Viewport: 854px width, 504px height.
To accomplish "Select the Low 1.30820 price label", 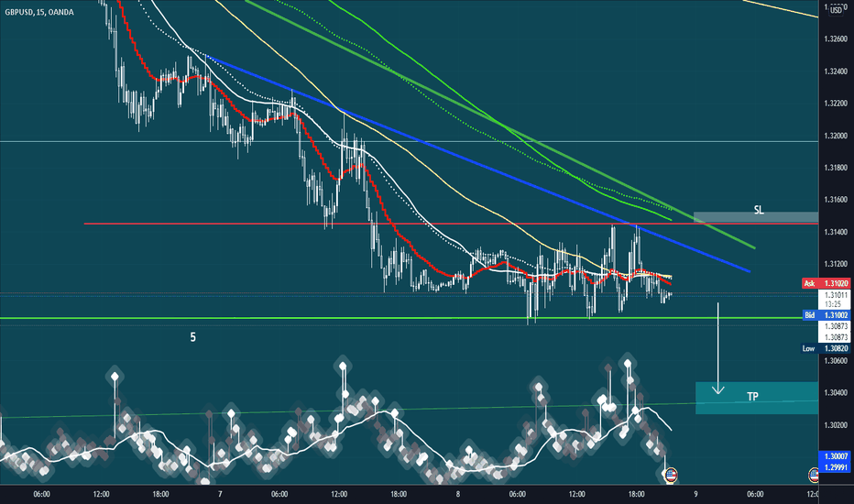I will (x=826, y=348).
